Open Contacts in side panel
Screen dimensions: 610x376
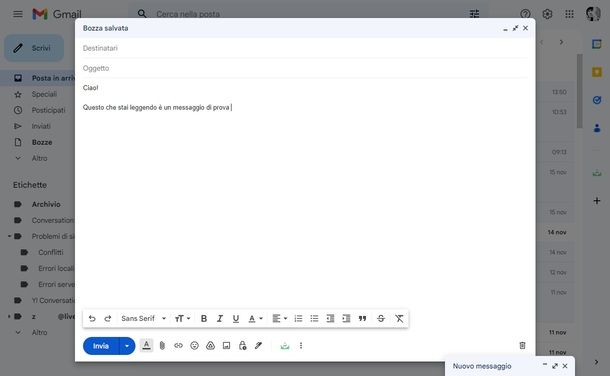click(597, 128)
